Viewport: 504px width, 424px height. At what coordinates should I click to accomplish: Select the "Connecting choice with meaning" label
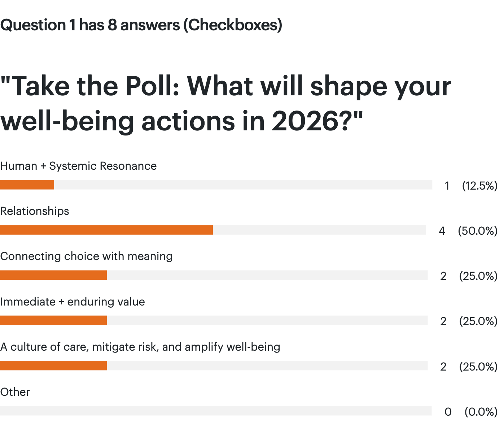point(86,256)
